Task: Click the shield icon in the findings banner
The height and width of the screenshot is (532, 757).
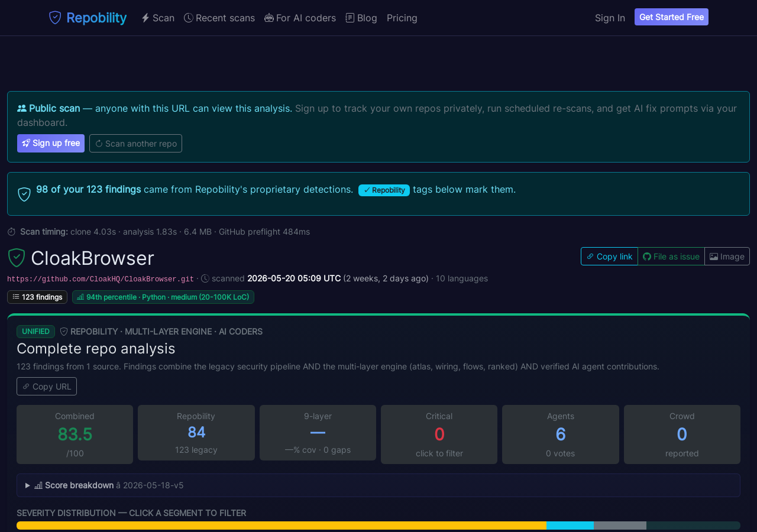Action: pyautogui.click(x=24, y=194)
